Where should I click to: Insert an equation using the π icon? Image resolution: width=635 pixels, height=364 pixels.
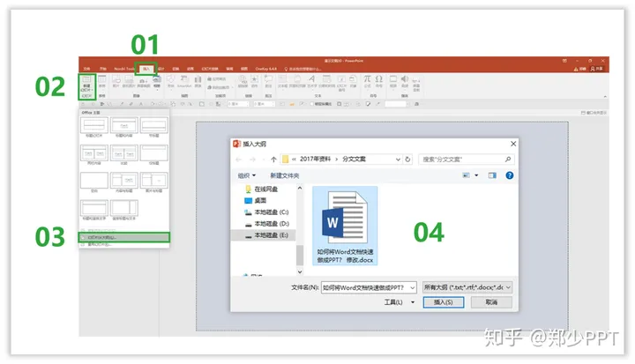click(x=367, y=81)
